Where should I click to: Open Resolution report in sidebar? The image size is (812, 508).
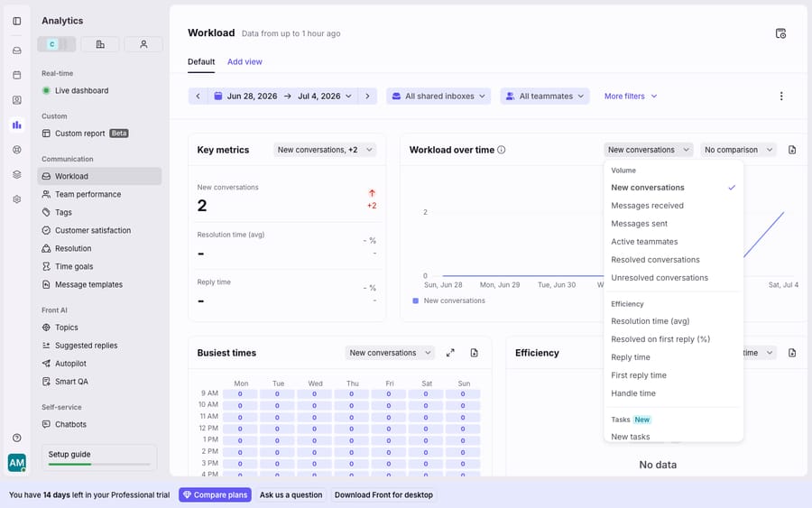(x=99, y=248)
